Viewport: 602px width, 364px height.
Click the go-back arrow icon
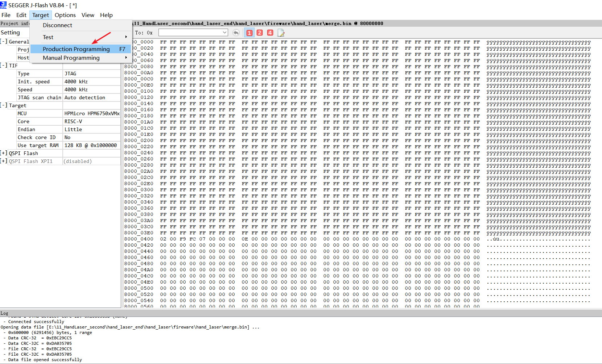pyautogui.click(x=236, y=33)
